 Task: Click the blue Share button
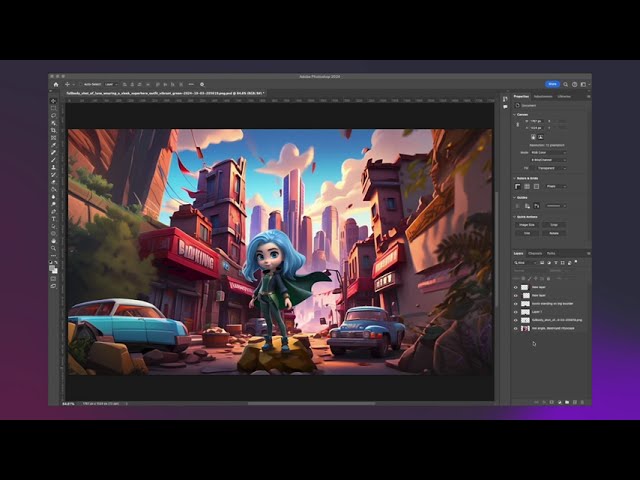coord(551,84)
